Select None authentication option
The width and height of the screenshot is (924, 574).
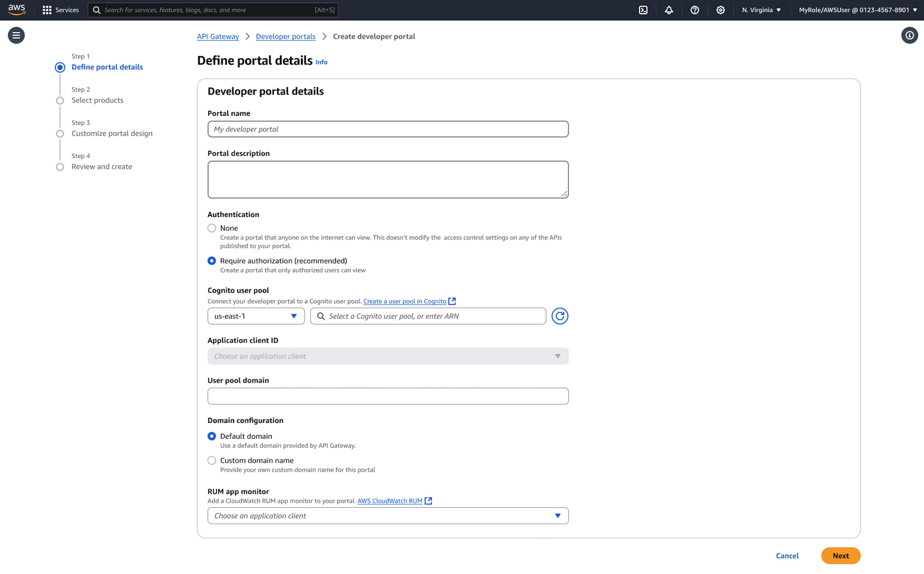pyautogui.click(x=212, y=228)
